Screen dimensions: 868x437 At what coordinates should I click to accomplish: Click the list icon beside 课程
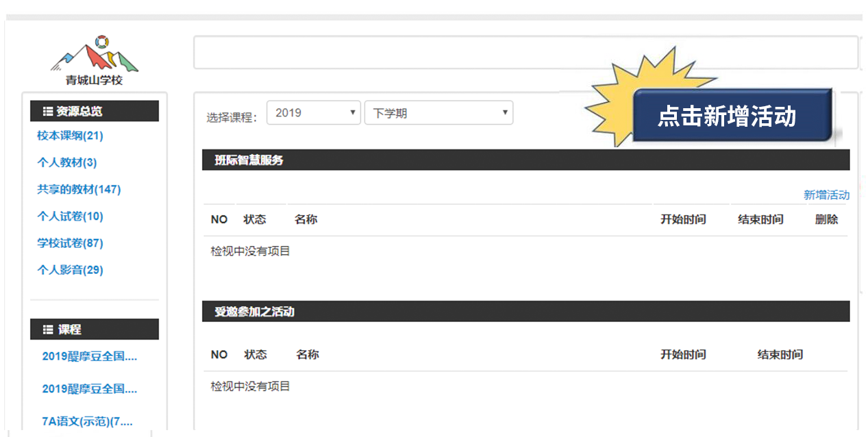[48, 329]
